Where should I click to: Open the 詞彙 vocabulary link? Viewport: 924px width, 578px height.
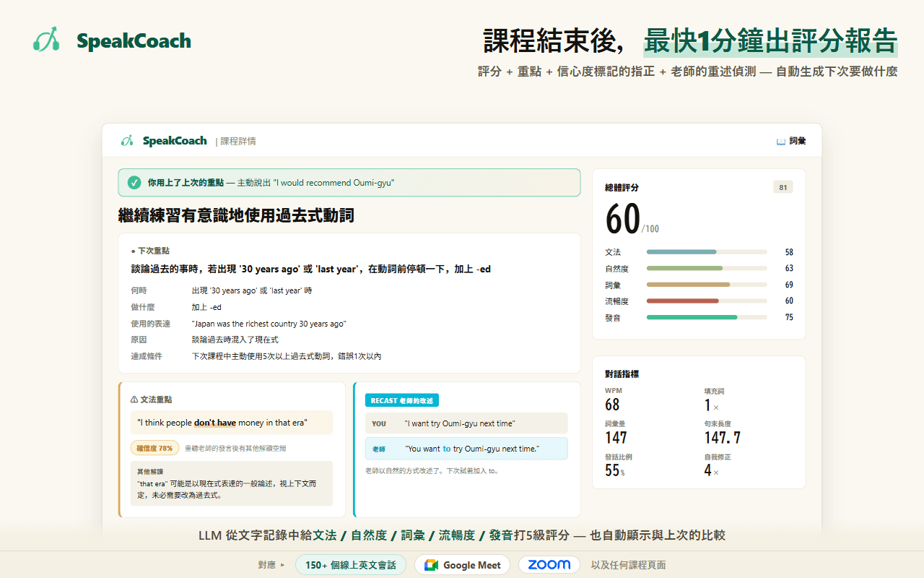pyautogui.click(x=798, y=142)
